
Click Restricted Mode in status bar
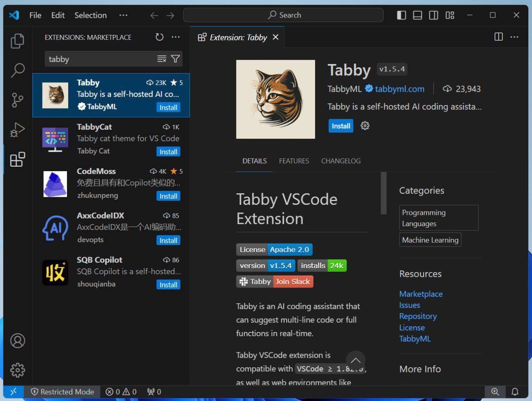click(x=63, y=391)
